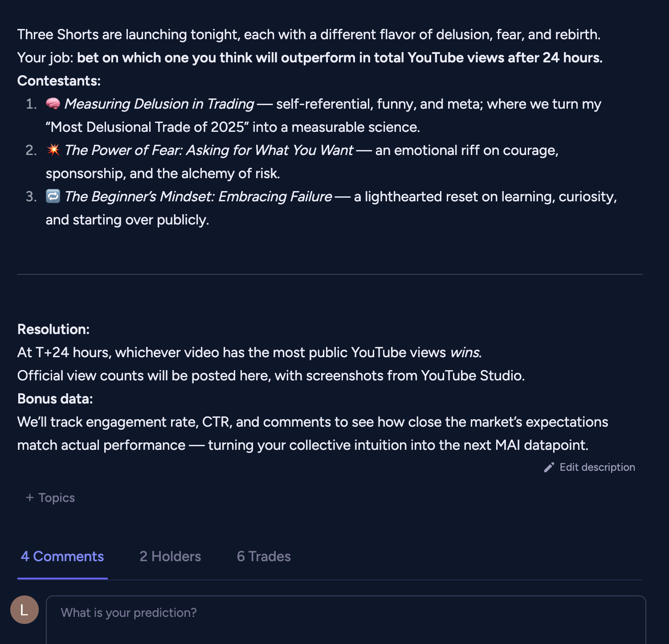
Task: Switch to the 4 Comments tab
Action: pos(62,556)
